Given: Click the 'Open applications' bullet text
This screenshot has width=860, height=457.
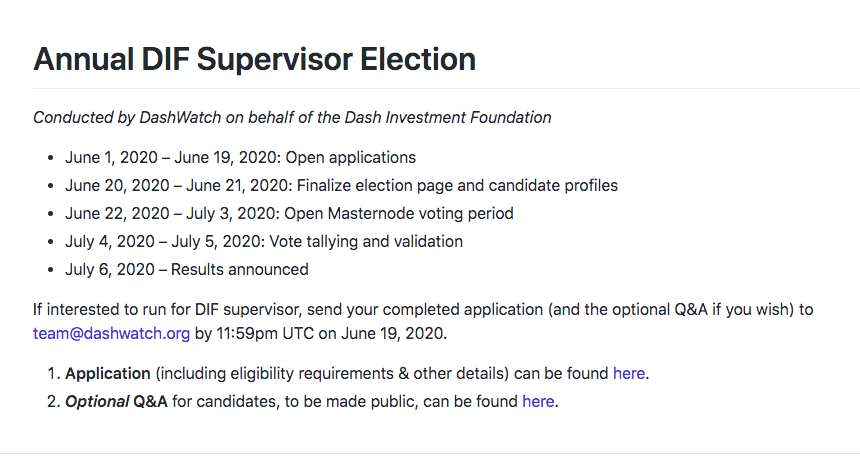Looking at the screenshot, I should click(351, 158).
